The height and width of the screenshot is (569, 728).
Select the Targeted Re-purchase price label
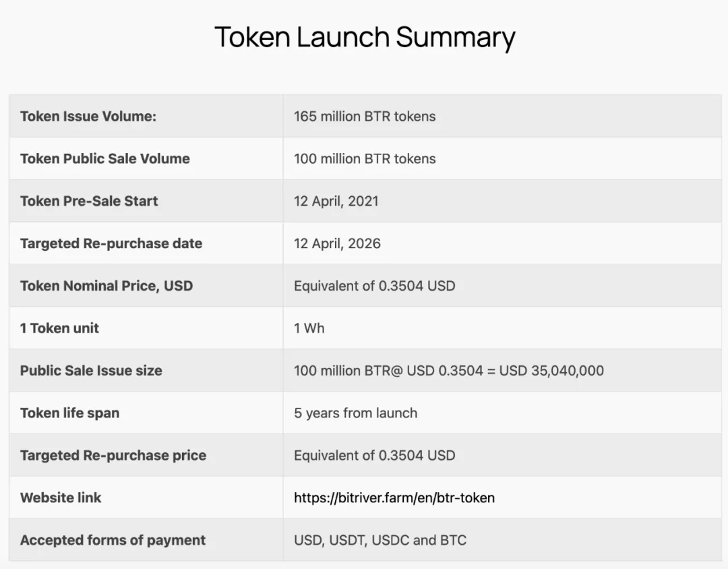click(113, 455)
